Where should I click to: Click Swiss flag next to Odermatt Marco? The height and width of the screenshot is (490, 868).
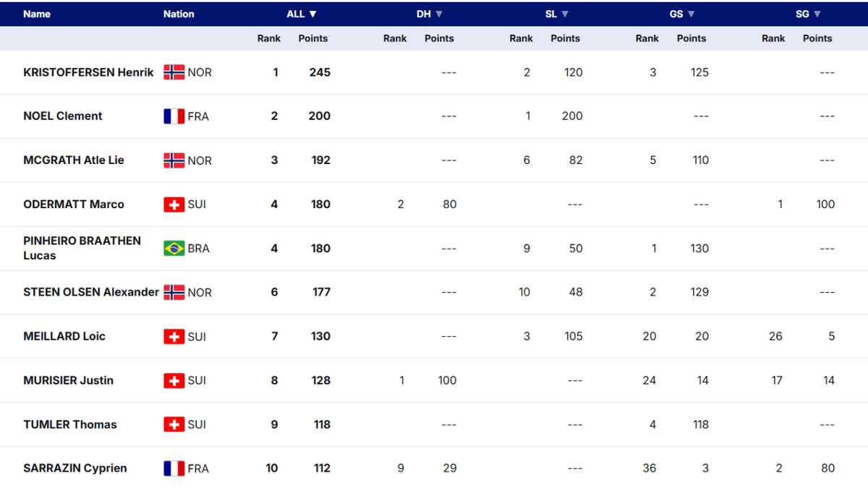pos(174,205)
